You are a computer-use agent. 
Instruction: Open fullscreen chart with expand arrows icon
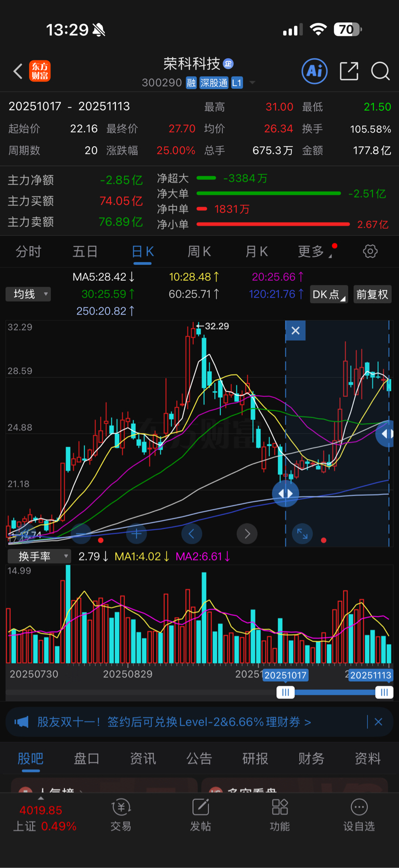point(302,534)
